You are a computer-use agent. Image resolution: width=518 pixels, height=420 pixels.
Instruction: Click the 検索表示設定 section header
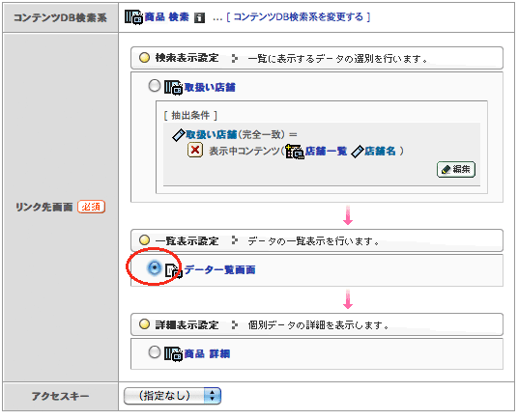tap(316, 58)
